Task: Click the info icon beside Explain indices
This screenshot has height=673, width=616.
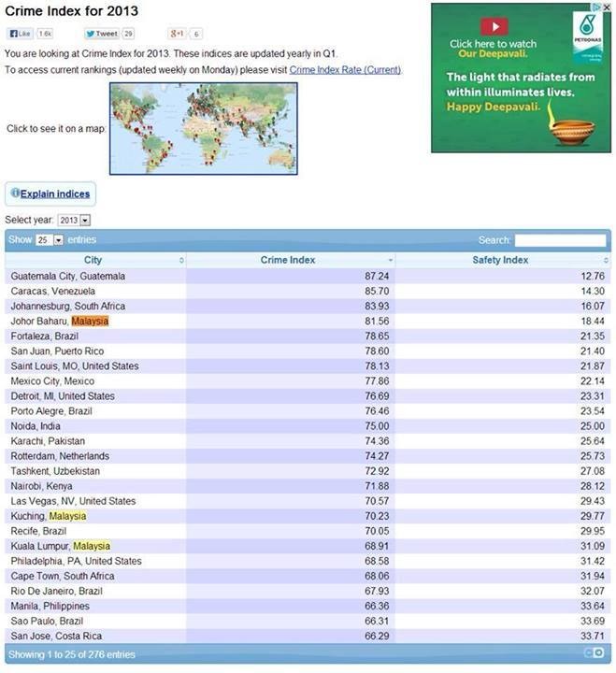Action: 14,193
